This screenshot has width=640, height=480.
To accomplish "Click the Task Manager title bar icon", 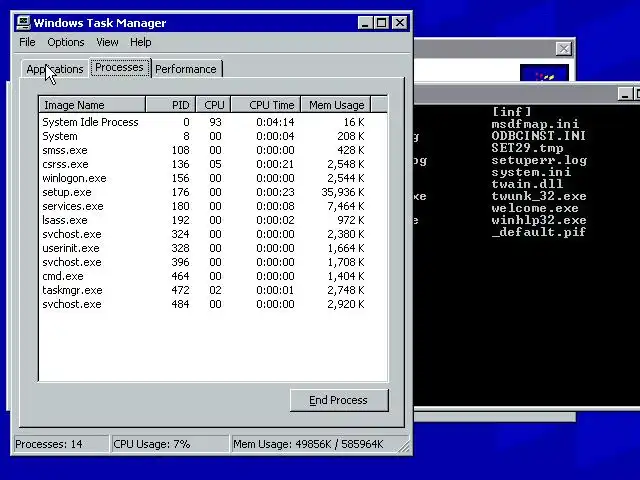I will pyautogui.click(x=23, y=22).
